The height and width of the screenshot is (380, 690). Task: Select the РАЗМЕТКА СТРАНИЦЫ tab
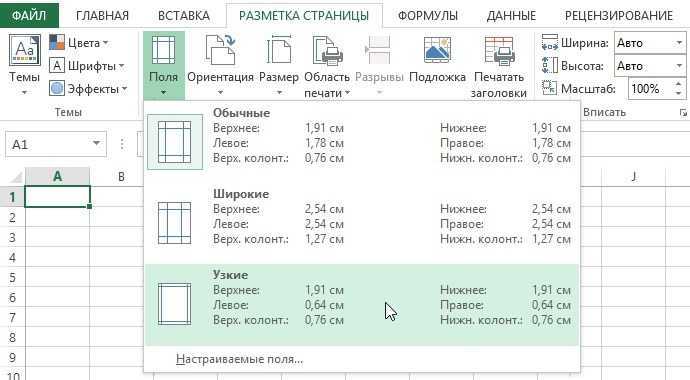[x=304, y=15]
